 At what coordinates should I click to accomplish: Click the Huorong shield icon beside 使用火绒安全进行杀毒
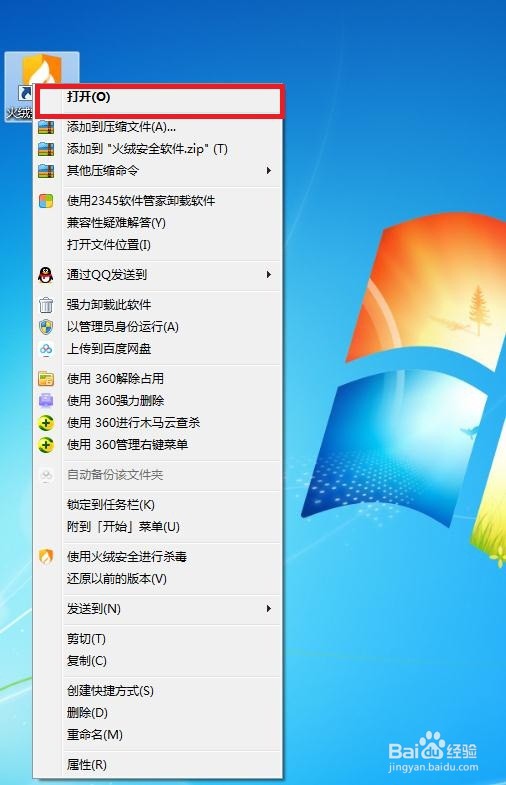(46, 557)
